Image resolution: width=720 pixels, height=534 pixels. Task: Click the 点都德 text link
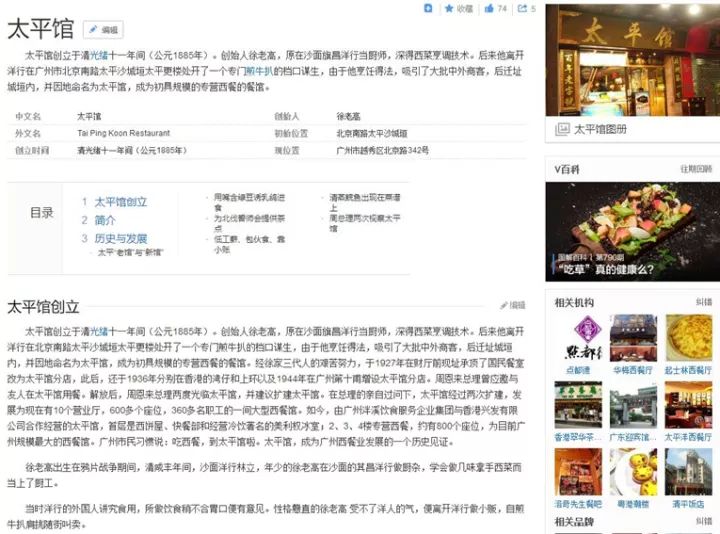pyautogui.click(x=578, y=370)
